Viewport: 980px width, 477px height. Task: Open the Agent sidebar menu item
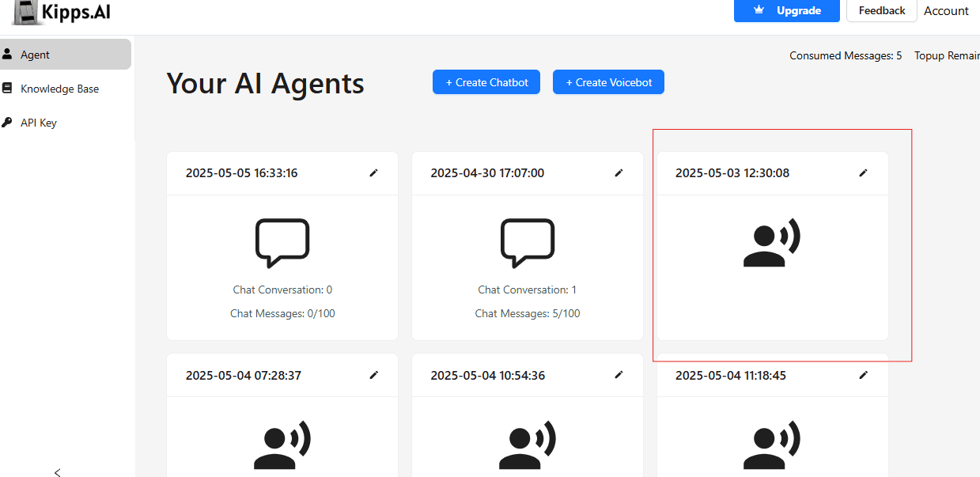pos(36,55)
